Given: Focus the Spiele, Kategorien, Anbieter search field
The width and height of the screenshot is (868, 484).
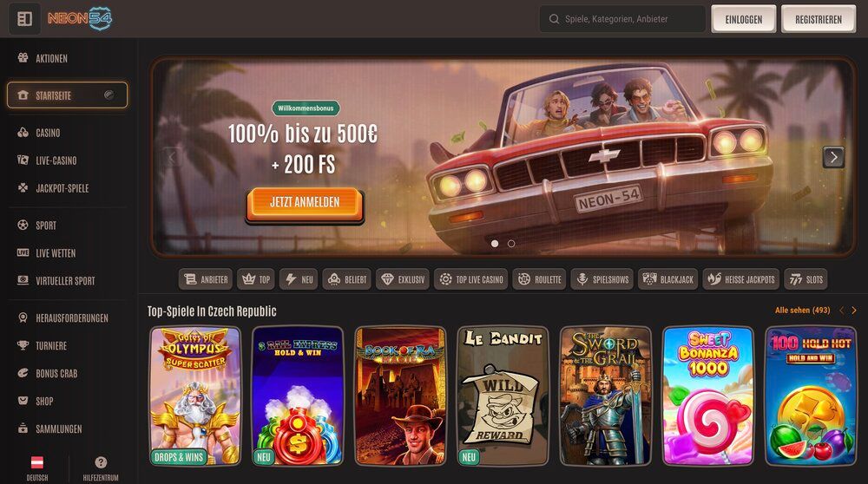Looking at the screenshot, I should tap(622, 19).
